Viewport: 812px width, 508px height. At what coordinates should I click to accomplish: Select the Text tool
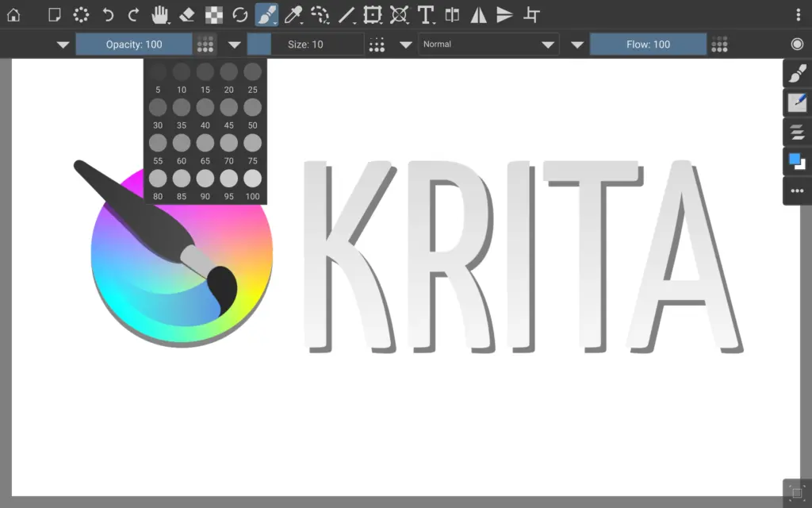[x=426, y=15]
